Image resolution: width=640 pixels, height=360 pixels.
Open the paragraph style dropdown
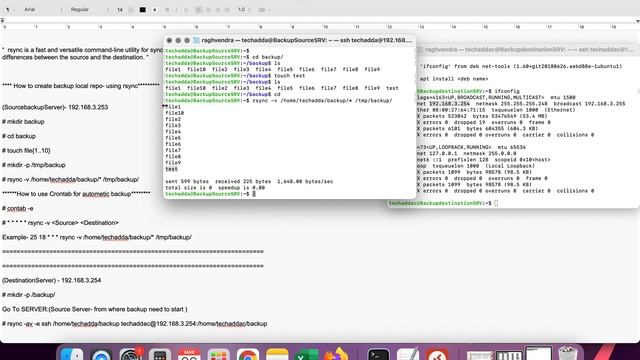(10, 9)
